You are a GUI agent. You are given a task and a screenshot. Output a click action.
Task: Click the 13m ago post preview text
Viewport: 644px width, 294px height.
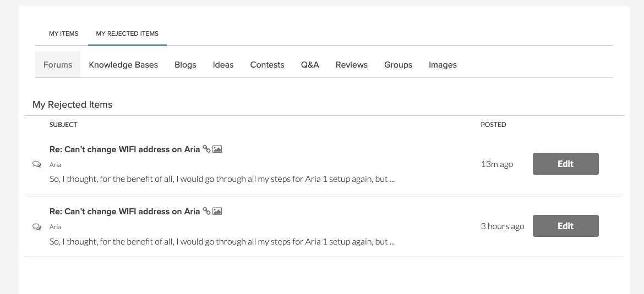(222, 179)
